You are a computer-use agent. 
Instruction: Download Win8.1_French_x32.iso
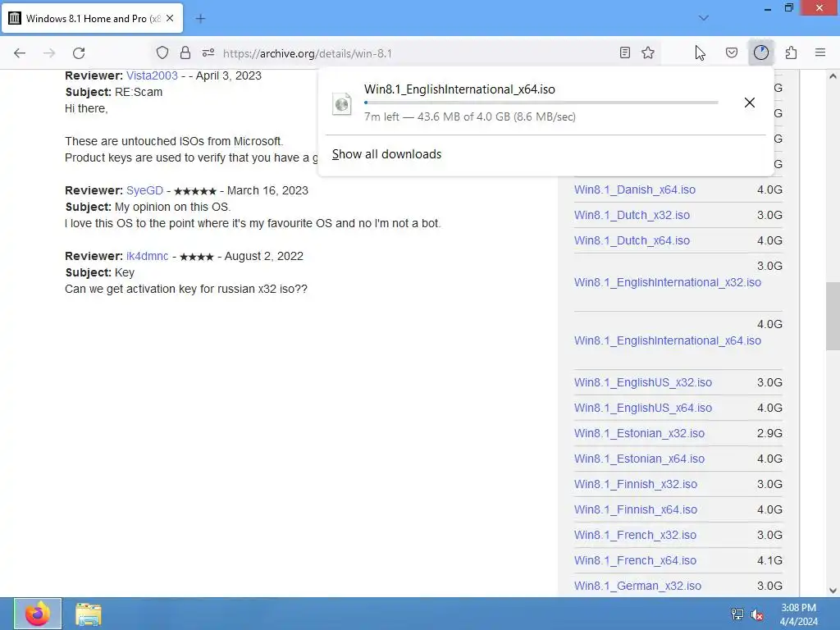click(x=636, y=535)
